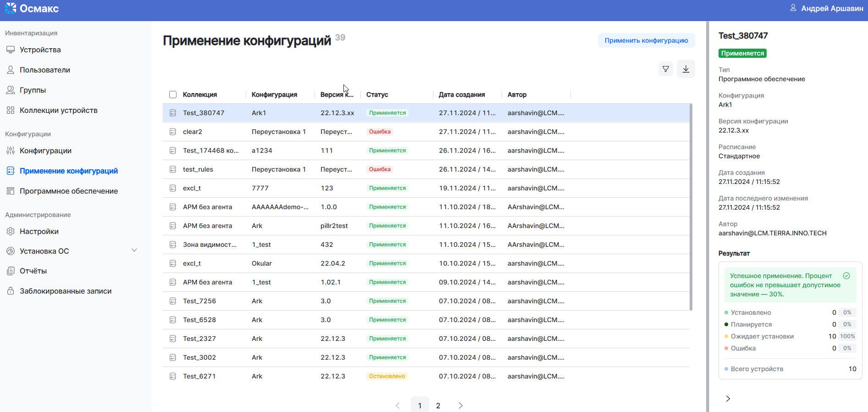Click the Осмакс logo icon
Viewport: 868px width, 412px height.
pyautogui.click(x=11, y=8)
